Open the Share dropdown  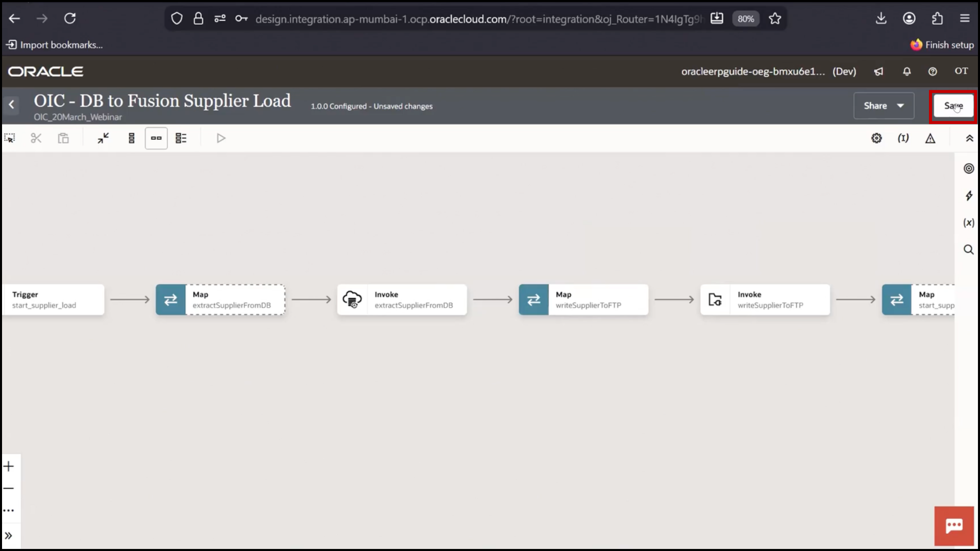(884, 106)
